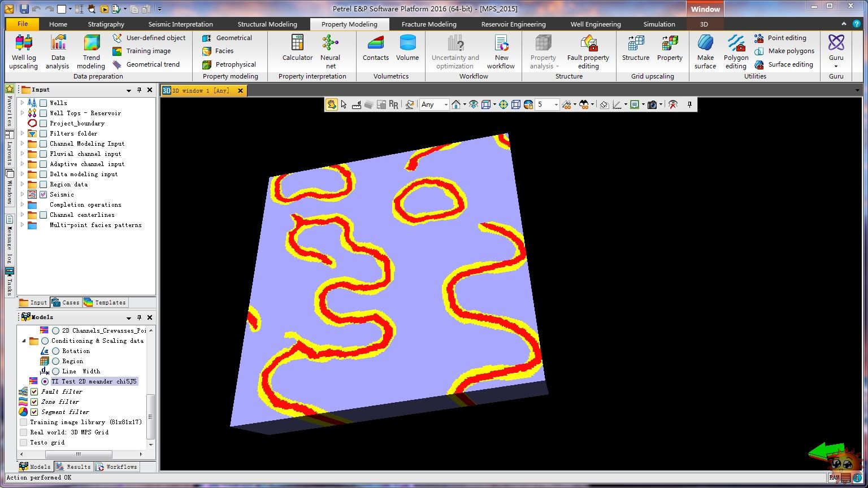Image resolution: width=868 pixels, height=488 pixels.
Task: Toggle the Wells checkbox
Action: point(44,103)
